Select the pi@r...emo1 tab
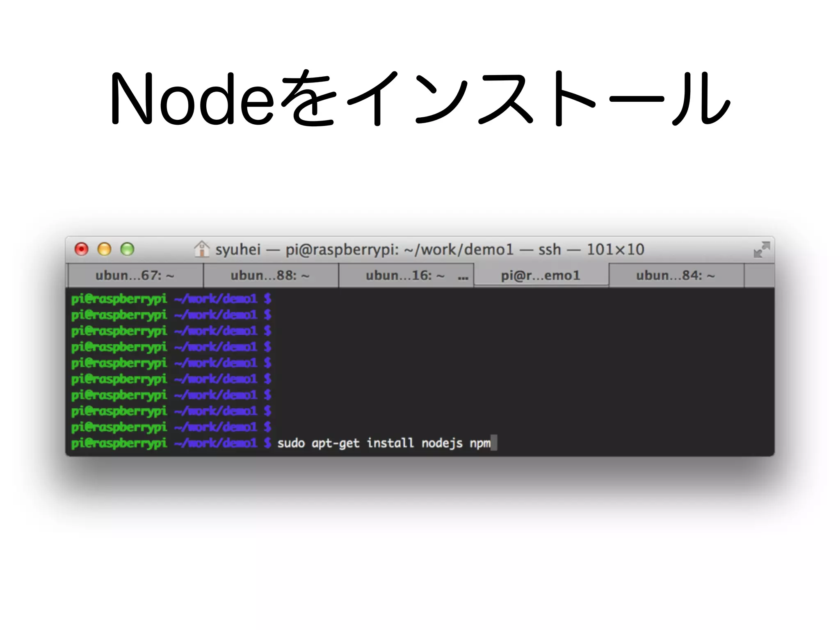Image resolution: width=840 pixels, height=630 pixels. 541,275
